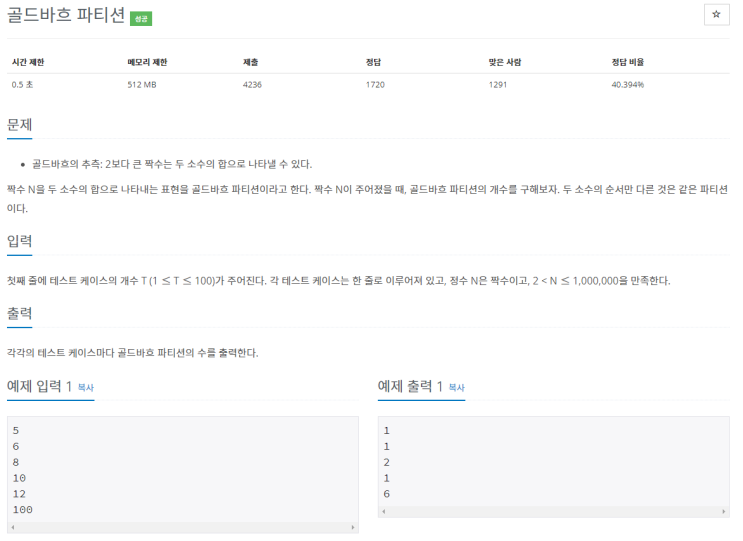
Task: Click the 출력 section heading
Action: point(19,314)
